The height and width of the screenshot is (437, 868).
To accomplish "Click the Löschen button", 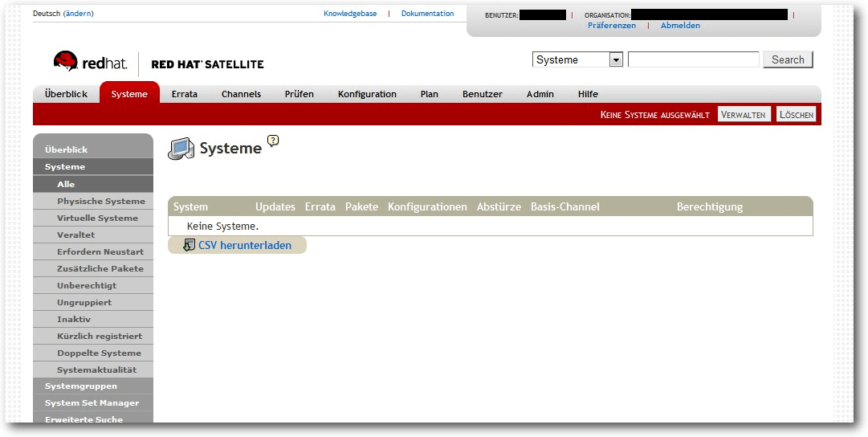I will click(796, 115).
